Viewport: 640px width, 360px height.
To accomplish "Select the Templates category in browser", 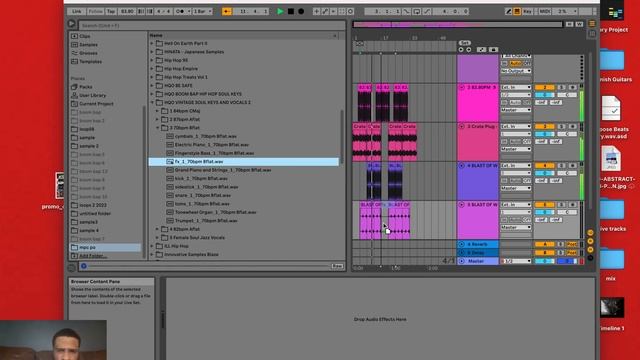I will click(x=90, y=62).
